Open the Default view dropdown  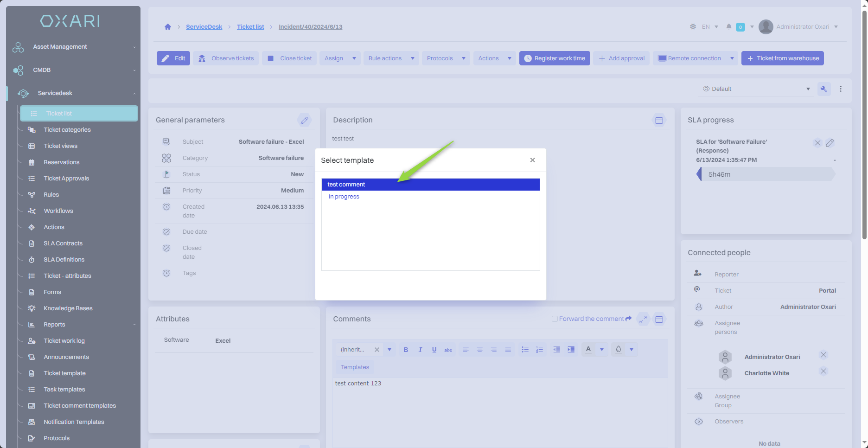(x=756, y=89)
